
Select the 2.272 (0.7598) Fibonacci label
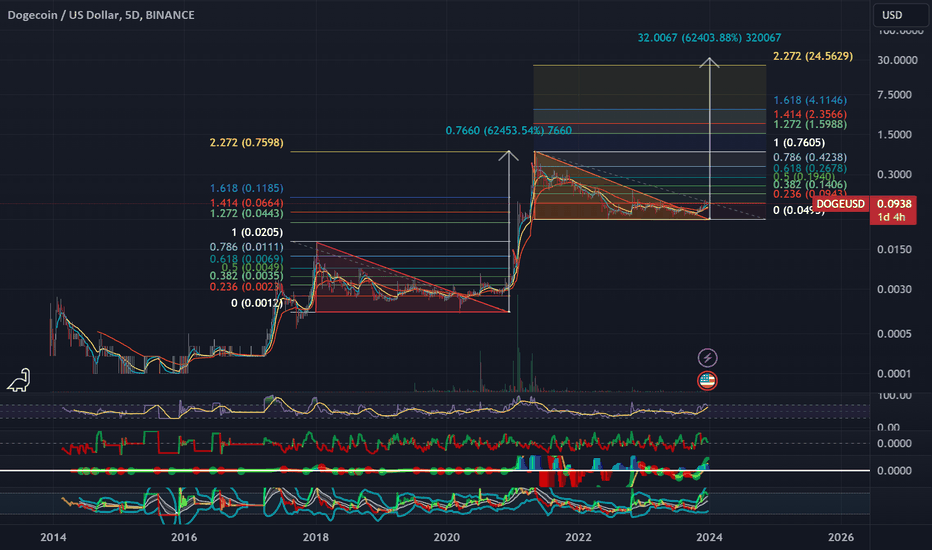pyautogui.click(x=247, y=143)
